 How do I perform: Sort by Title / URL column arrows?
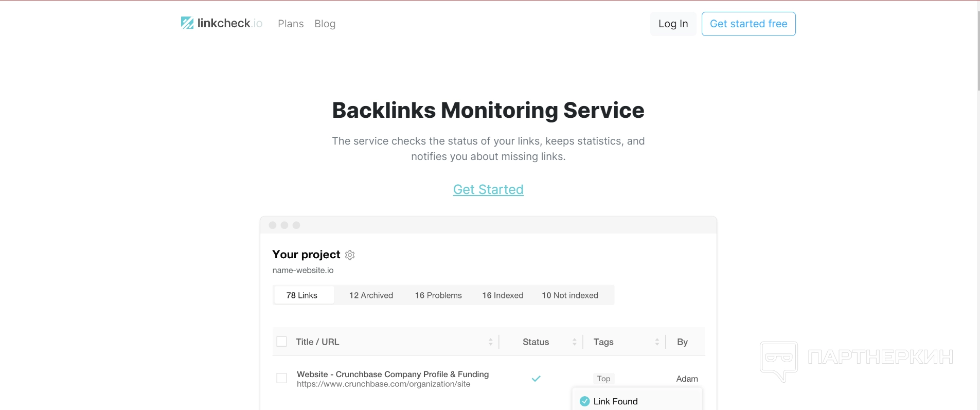click(x=490, y=342)
